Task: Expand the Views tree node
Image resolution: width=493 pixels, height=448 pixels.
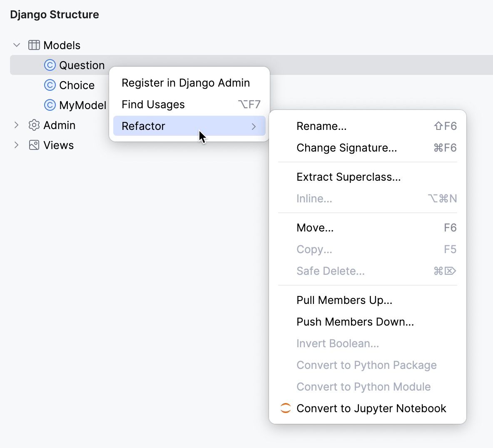Action: 16,145
